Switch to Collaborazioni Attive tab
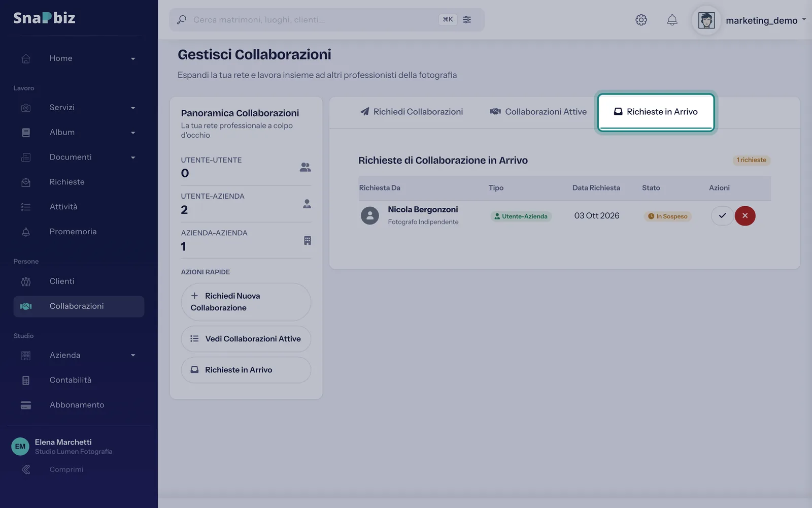Viewport: 812px width, 508px height. coord(538,112)
